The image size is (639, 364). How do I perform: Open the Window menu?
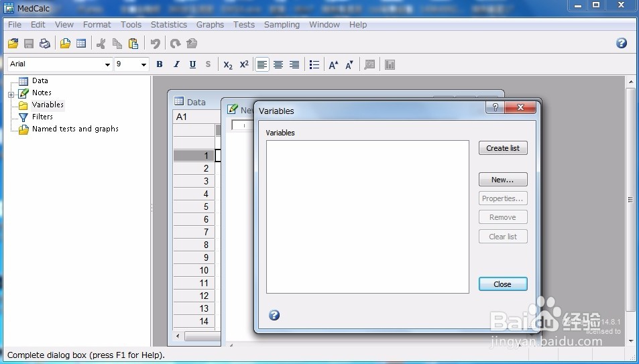325,24
